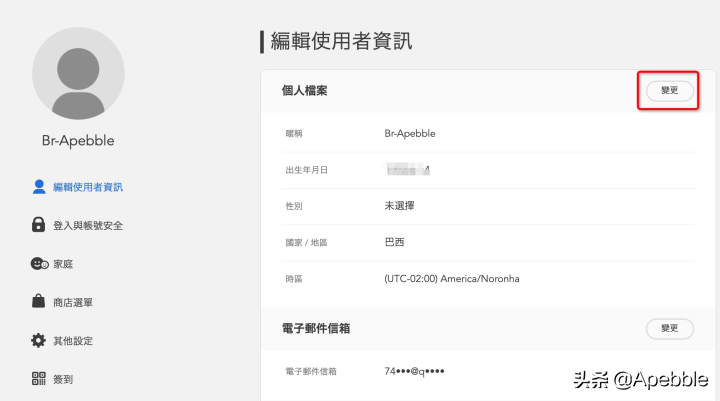Click the gray profile avatar image
Image resolution: width=720 pixels, height=401 pixels.
tap(78, 73)
